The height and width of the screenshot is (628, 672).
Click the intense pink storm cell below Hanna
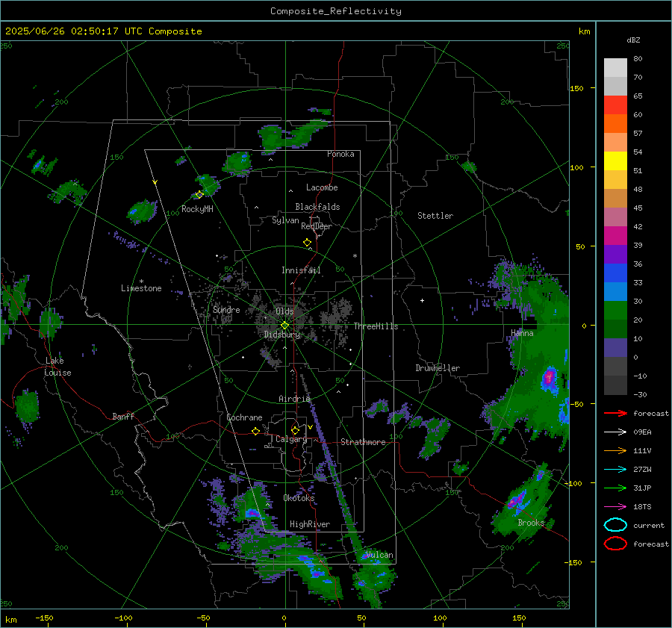tap(549, 378)
